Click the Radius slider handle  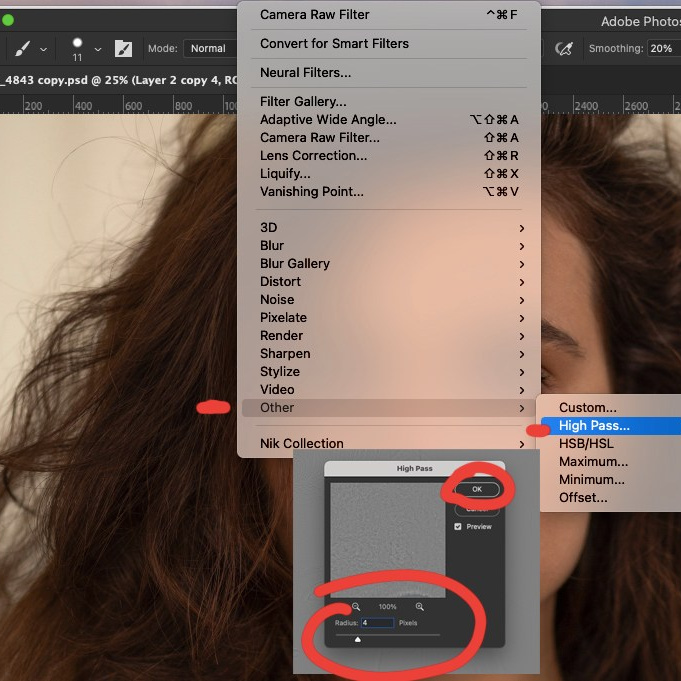(x=358, y=639)
